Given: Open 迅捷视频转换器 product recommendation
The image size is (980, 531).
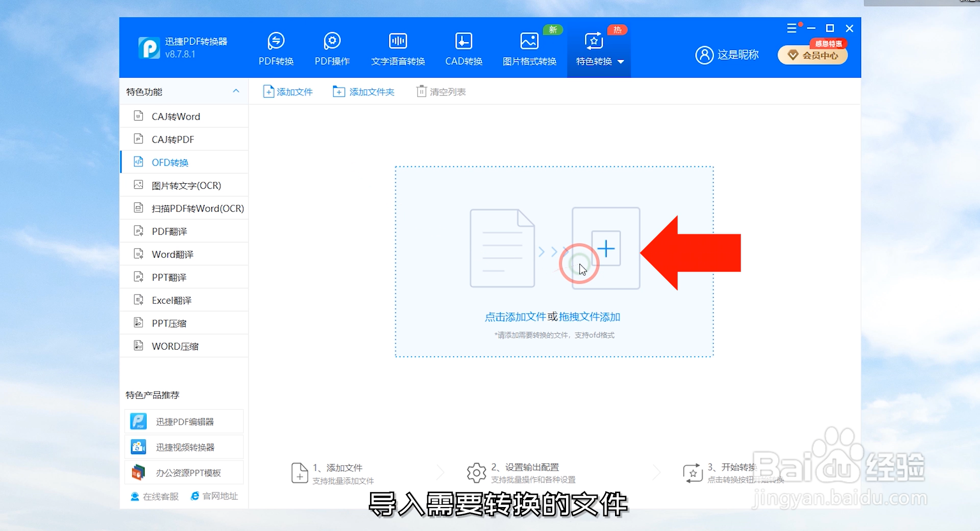Looking at the screenshot, I should (x=184, y=447).
